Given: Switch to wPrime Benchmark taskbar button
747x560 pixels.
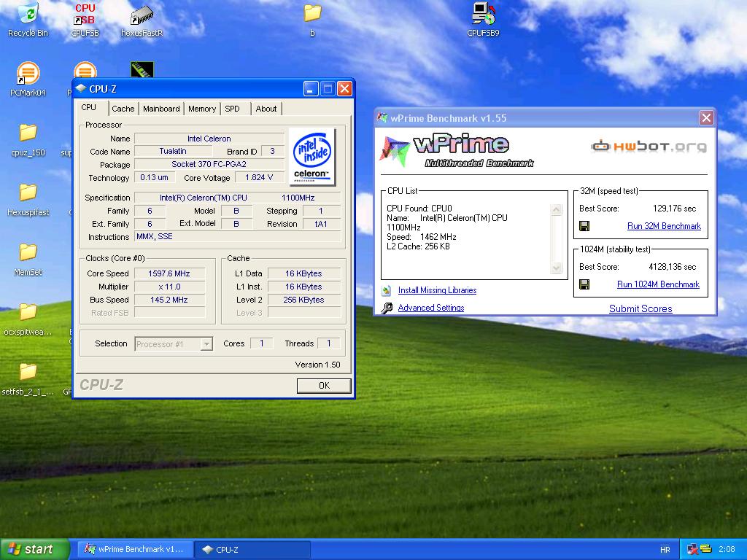Looking at the screenshot, I should [x=135, y=550].
